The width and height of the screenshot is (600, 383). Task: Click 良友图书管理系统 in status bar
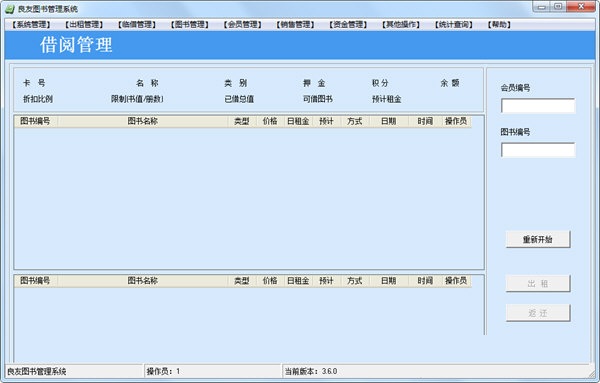coord(37,371)
